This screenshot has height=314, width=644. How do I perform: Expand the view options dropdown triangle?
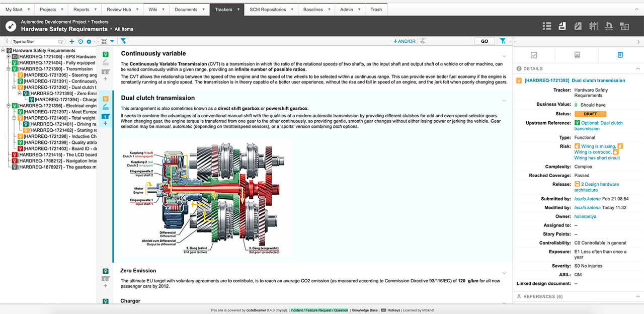tap(112, 42)
